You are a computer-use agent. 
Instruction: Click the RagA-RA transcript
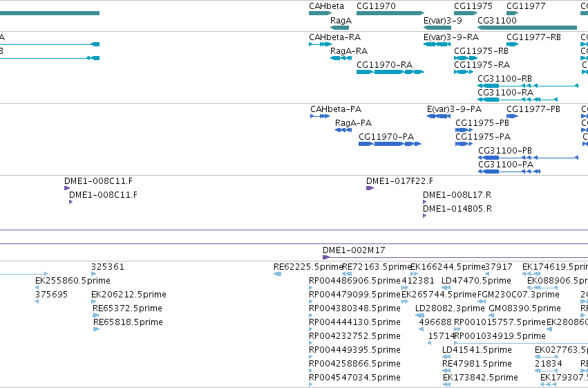point(341,58)
